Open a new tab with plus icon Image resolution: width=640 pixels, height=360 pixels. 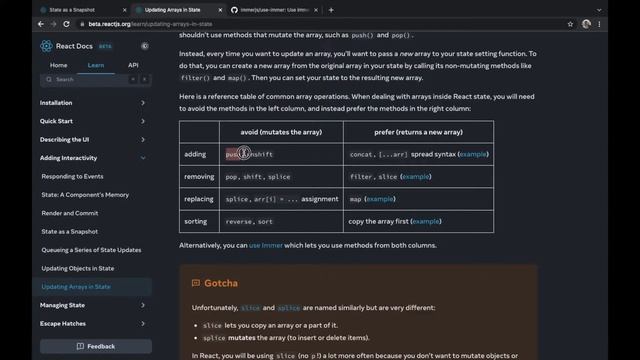(331, 10)
